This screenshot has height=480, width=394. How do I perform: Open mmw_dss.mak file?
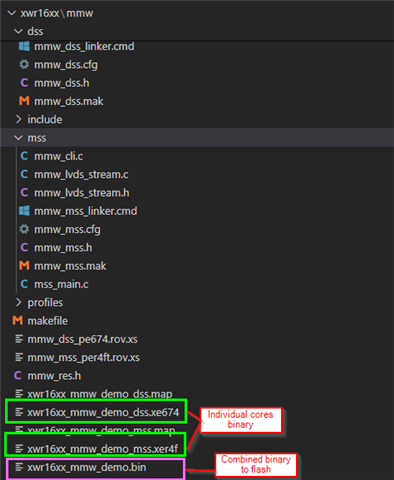[69, 101]
